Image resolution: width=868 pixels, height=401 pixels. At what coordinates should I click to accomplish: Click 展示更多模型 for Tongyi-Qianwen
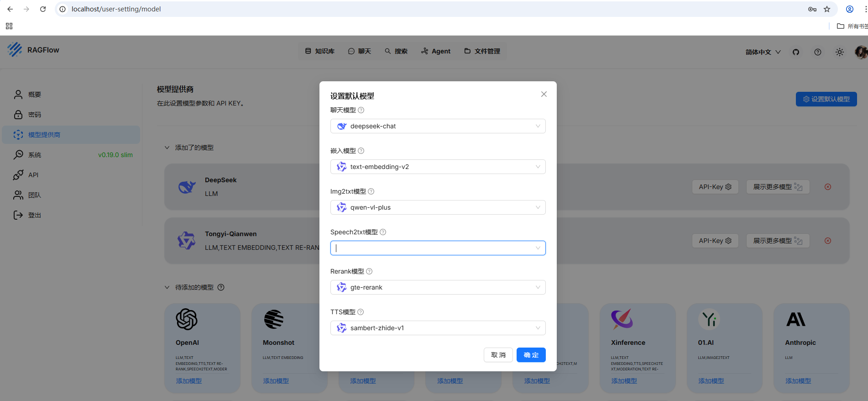coord(778,241)
